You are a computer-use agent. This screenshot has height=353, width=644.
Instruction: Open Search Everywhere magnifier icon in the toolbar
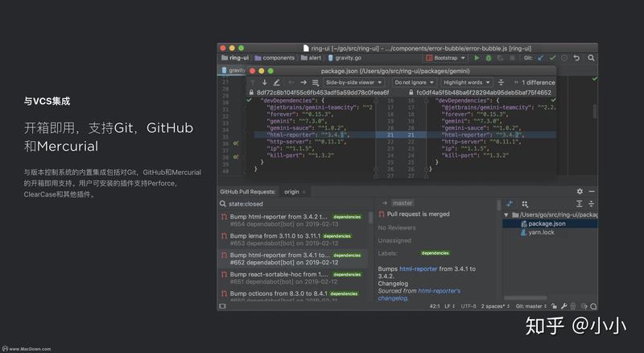pos(591,58)
